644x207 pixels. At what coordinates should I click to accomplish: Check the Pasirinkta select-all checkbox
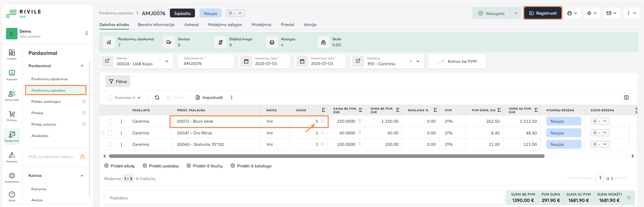(x=110, y=98)
